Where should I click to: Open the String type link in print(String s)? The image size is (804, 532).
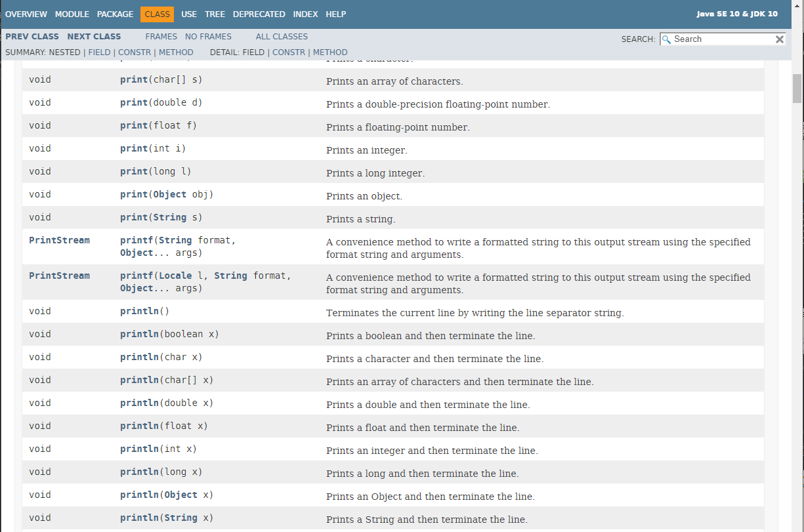click(x=170, y=218)
